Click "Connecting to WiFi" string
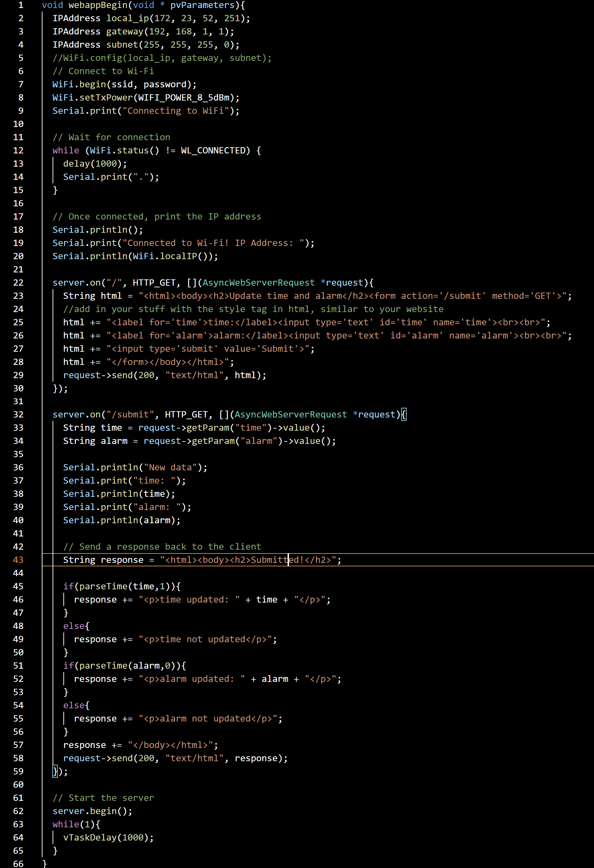Screen dimensions: 594x868 coord(175,111)
